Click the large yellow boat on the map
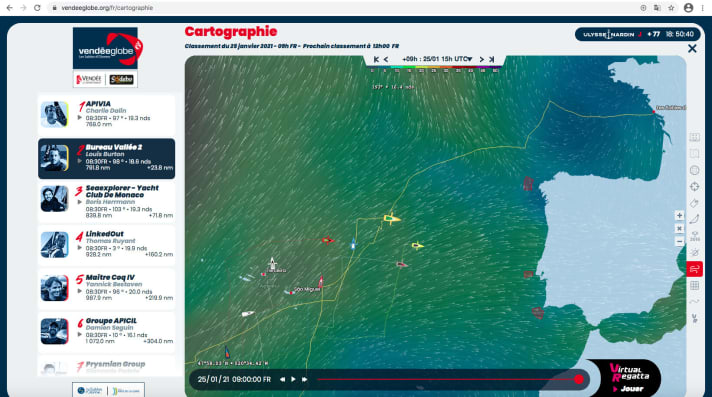The width and height of the screenshot is (712, 397). coord(392,218)
